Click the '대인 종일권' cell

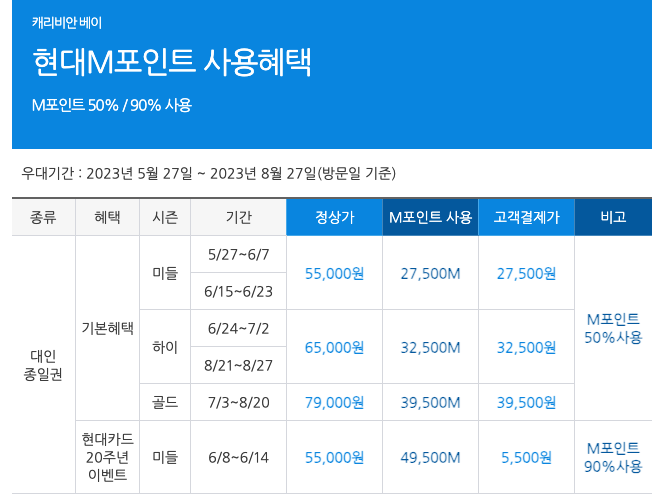point(43,365)
